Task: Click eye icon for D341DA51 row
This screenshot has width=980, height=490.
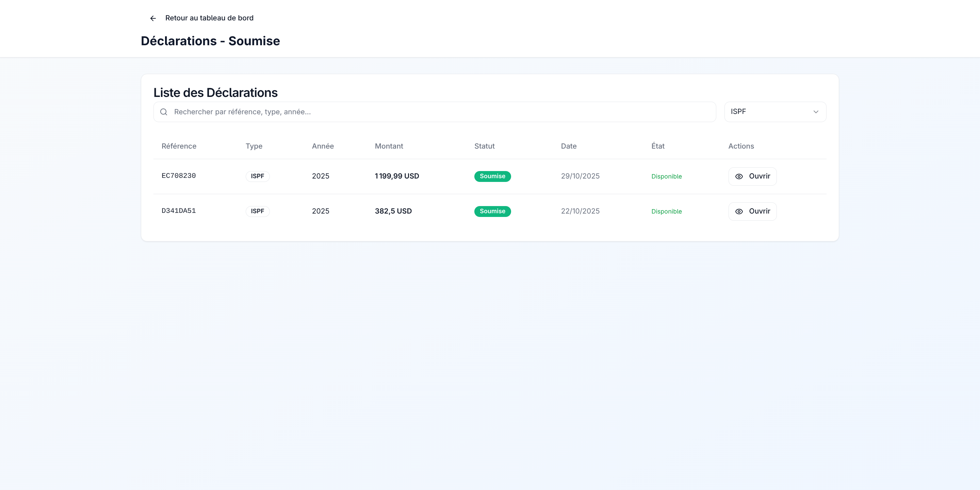Action: click(739, 212)
